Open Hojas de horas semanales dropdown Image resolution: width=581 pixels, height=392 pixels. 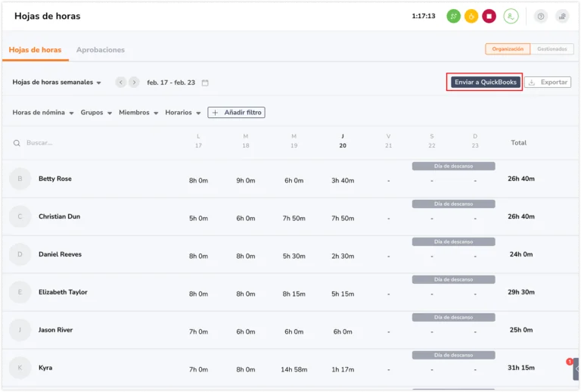coord(57,82)
